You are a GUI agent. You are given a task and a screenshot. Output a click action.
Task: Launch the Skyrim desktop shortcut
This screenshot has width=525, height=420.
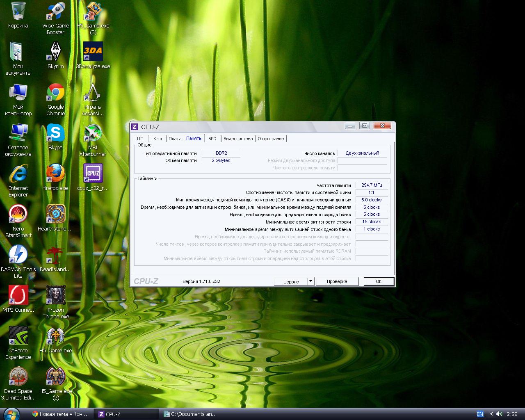(55, 55)
